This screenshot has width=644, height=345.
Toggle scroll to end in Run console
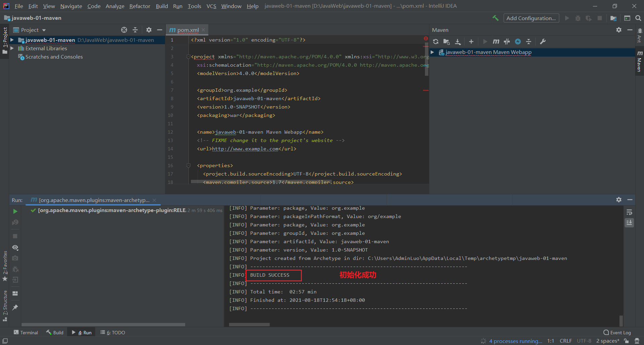629,223
